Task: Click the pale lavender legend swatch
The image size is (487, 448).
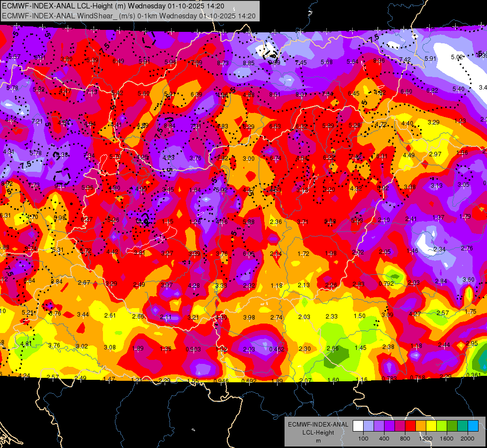Action: click(x=369, y=426)
